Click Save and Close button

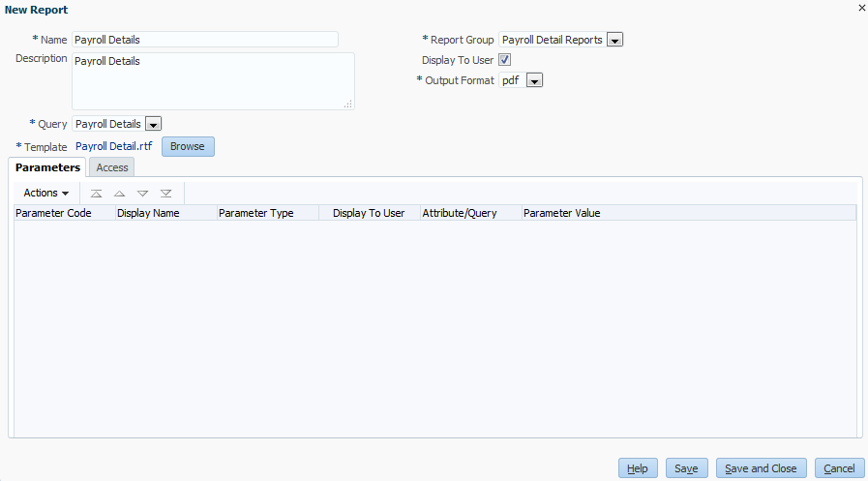tap(762, 468)
